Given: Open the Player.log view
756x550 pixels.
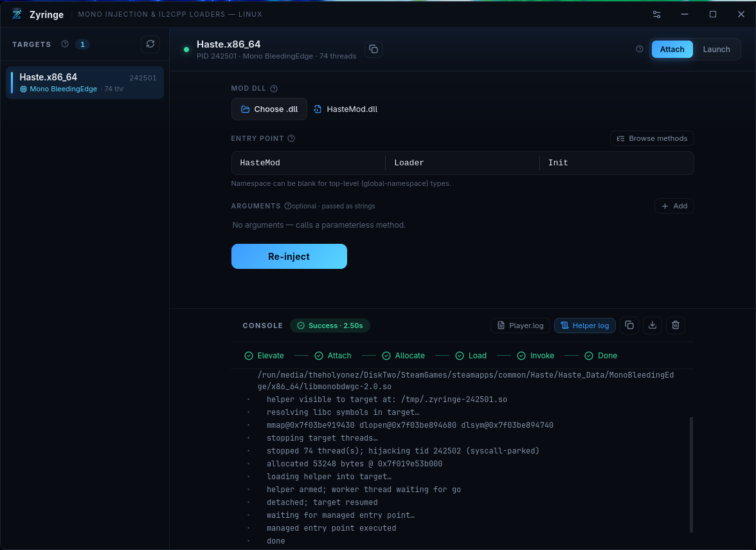Looking at the screenshot, I should 520,325.
